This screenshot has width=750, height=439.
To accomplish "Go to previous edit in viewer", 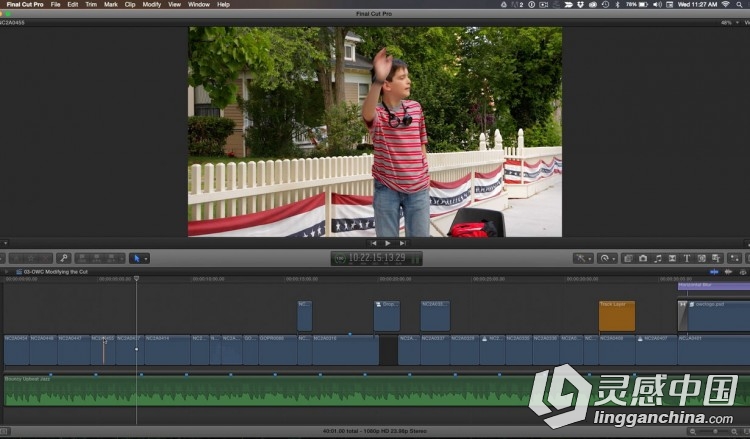I will 373,243.
